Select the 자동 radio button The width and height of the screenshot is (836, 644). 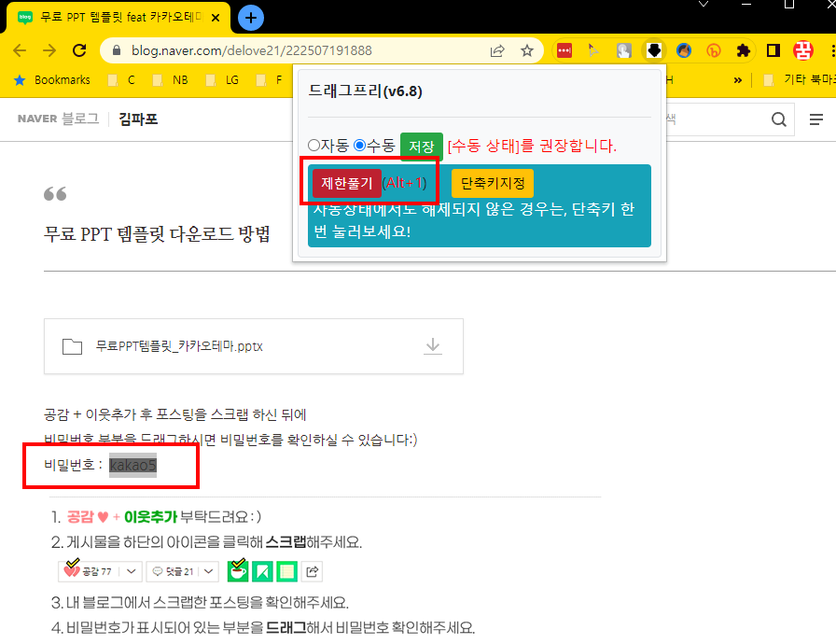[x=314, y=145]
